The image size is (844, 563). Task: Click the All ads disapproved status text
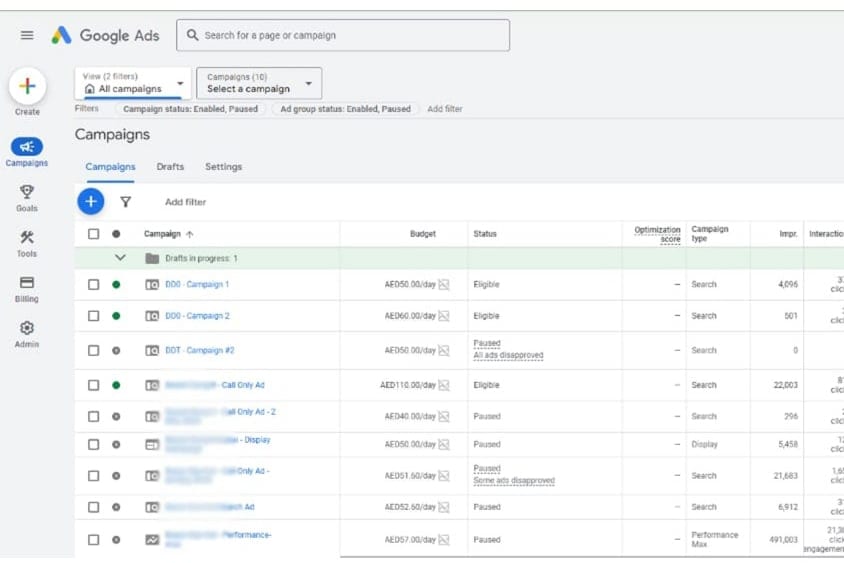pos(509,356)
